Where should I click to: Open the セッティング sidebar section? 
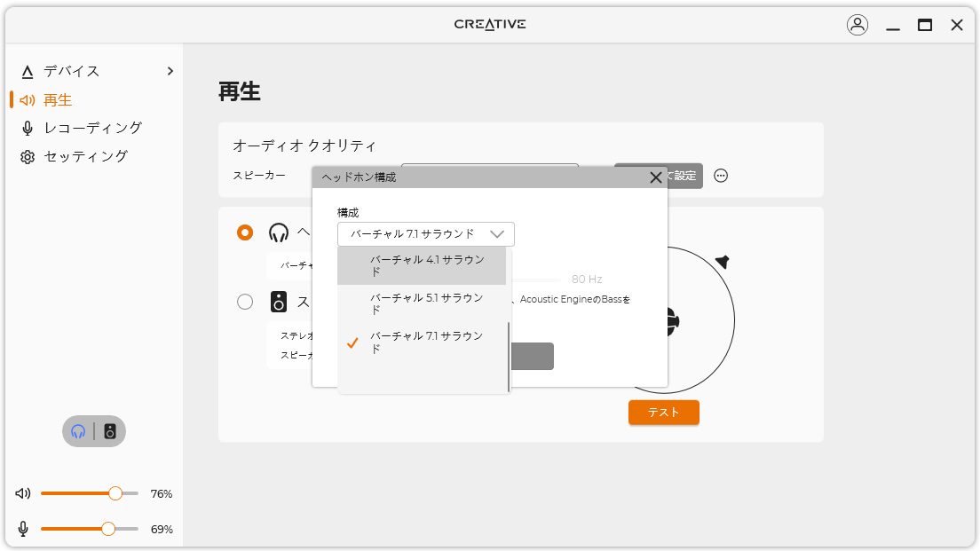(x=85, y=156)
